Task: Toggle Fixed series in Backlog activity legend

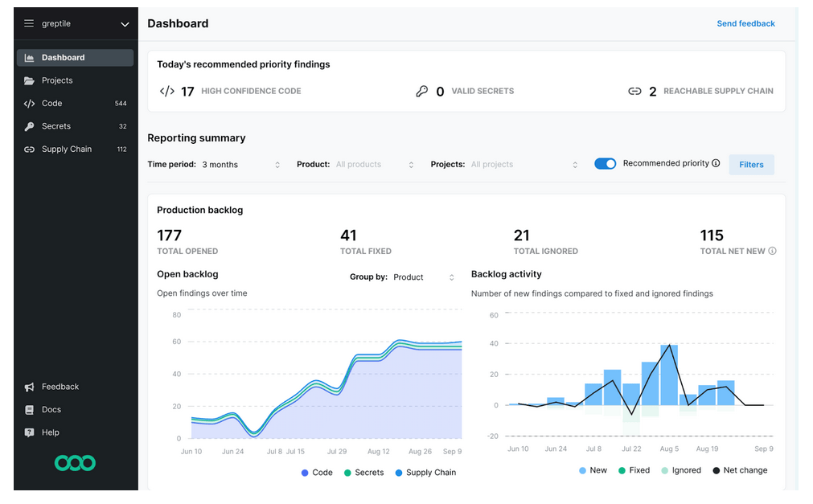Action: pyautogui.click(x=634, y=470)
